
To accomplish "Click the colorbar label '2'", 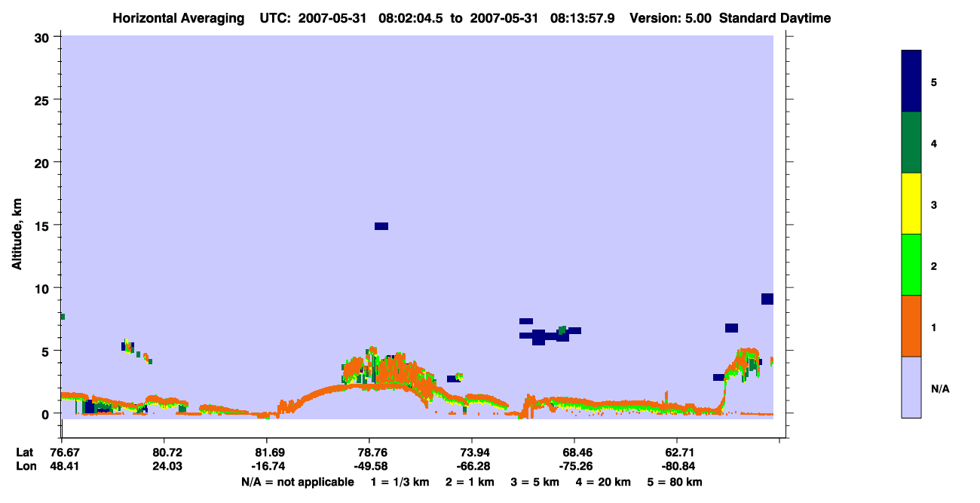I will click(934, 266).
